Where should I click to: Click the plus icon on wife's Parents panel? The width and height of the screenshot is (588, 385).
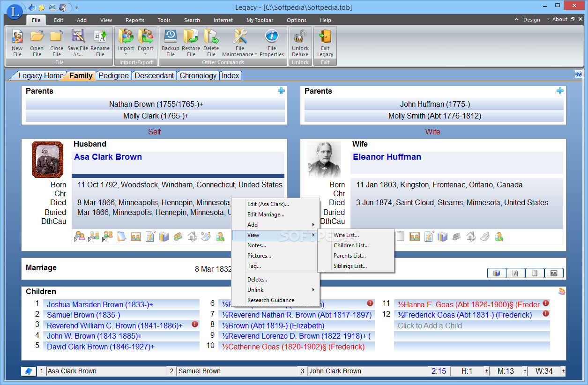click(x=560, y=91)
